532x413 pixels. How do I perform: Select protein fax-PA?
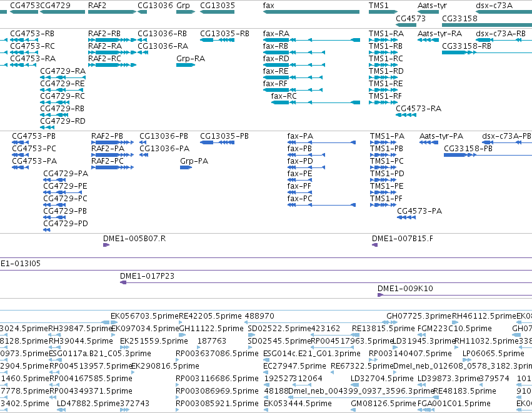322,142
